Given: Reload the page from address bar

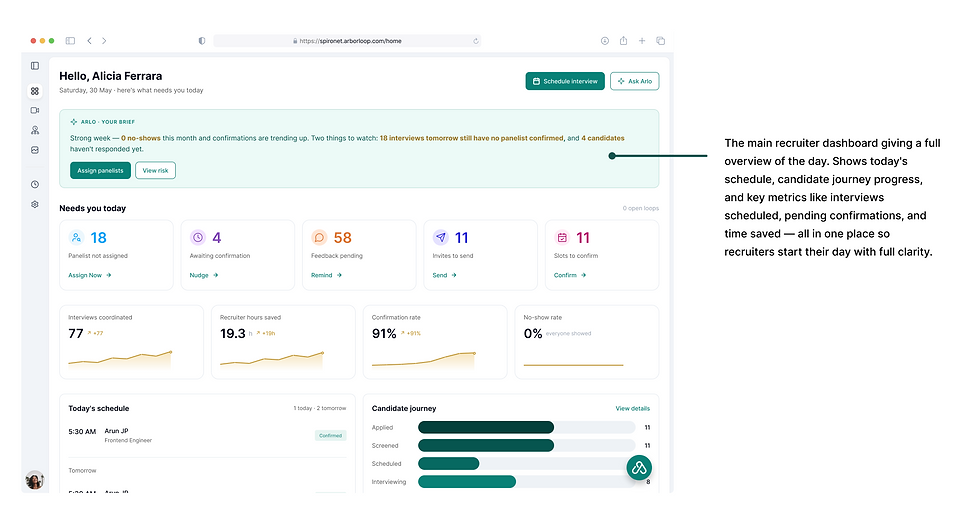Looking at the screenshot, I should (476, 41).
